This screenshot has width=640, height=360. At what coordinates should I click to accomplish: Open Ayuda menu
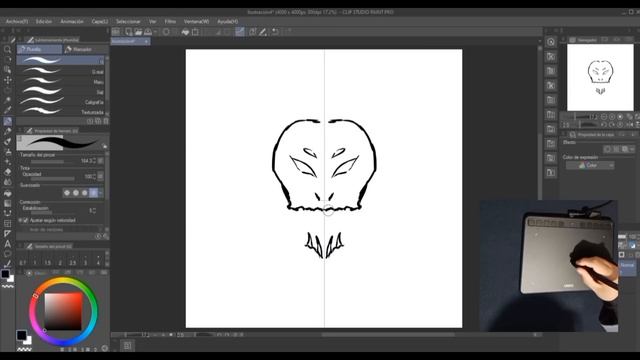227,21
